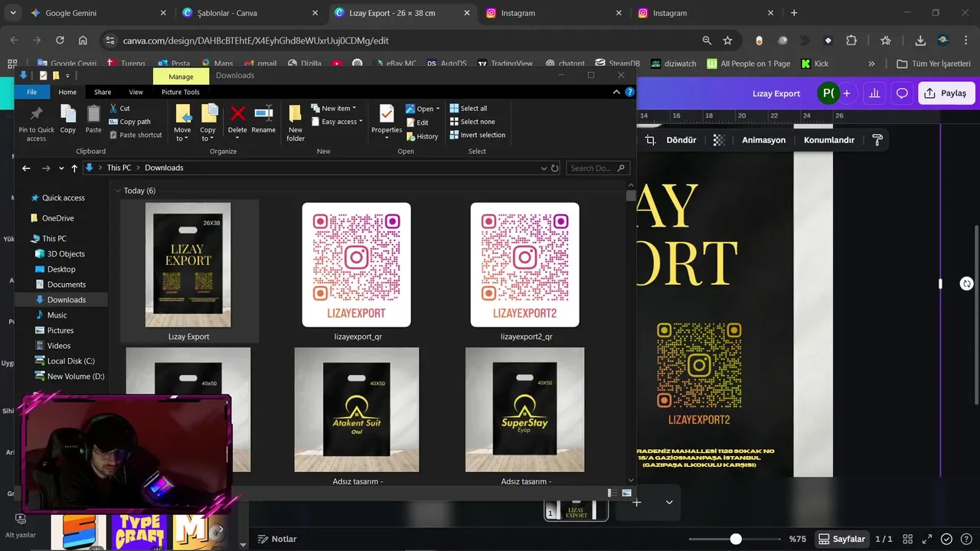Open Canva analytics bar chart icon
This screenshot has width=980, height=551.
874,93
